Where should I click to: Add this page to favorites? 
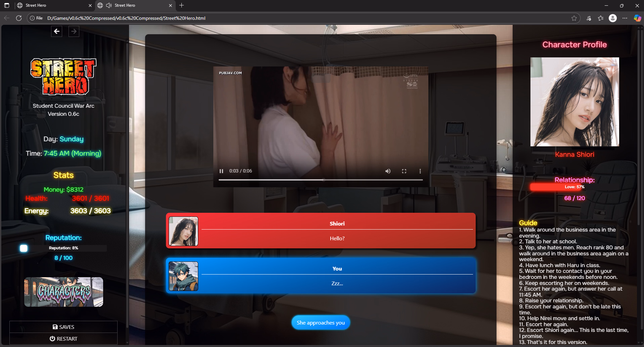point(574,18)
